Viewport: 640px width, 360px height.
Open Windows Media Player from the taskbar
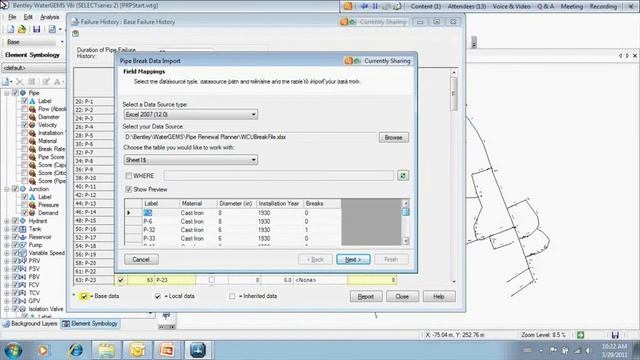[43, 350]
